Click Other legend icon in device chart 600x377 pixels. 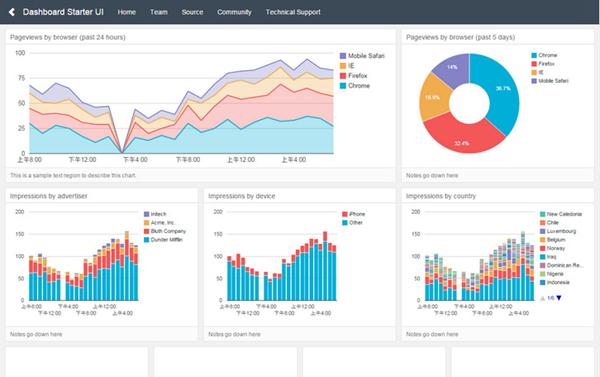(344, 222)
